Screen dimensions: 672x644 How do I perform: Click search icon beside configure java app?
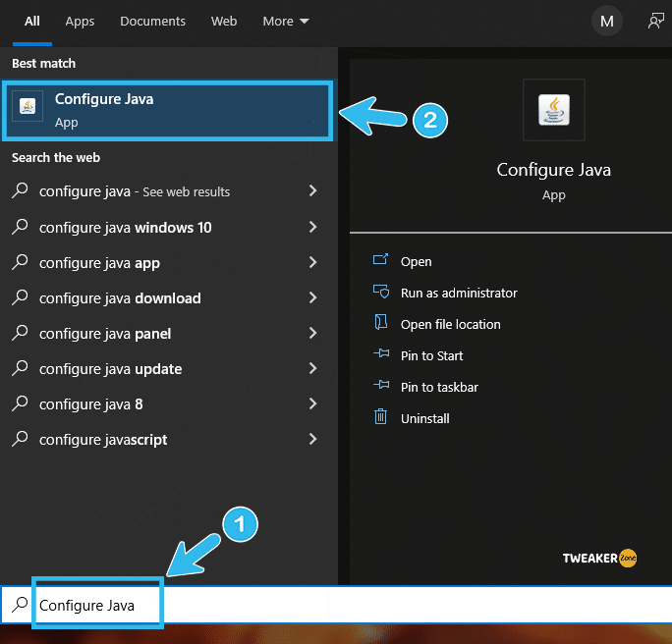[x=20, y=262]
